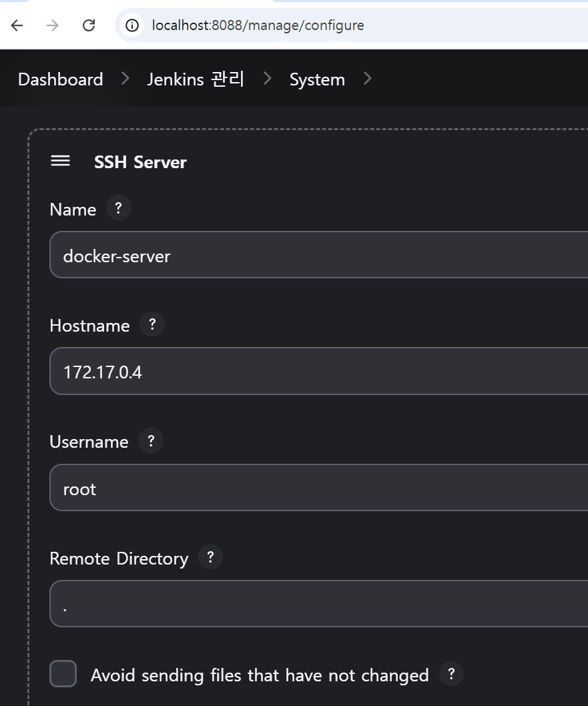Open the Jenkins 관리 breadcrumb link
Viewport: 588px width, 706px height.
tap(196, 79)
